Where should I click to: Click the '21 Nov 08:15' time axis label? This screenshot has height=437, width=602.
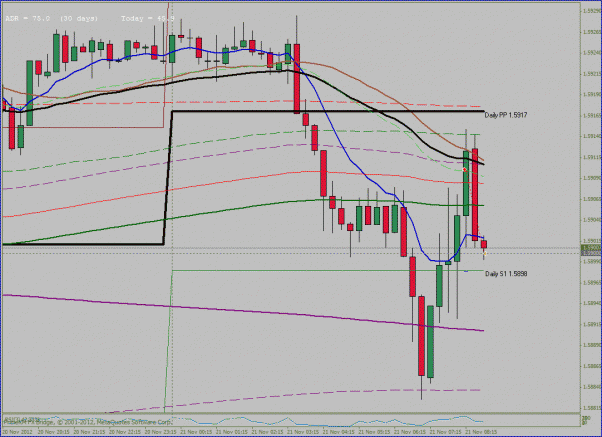tap(481, 432)
